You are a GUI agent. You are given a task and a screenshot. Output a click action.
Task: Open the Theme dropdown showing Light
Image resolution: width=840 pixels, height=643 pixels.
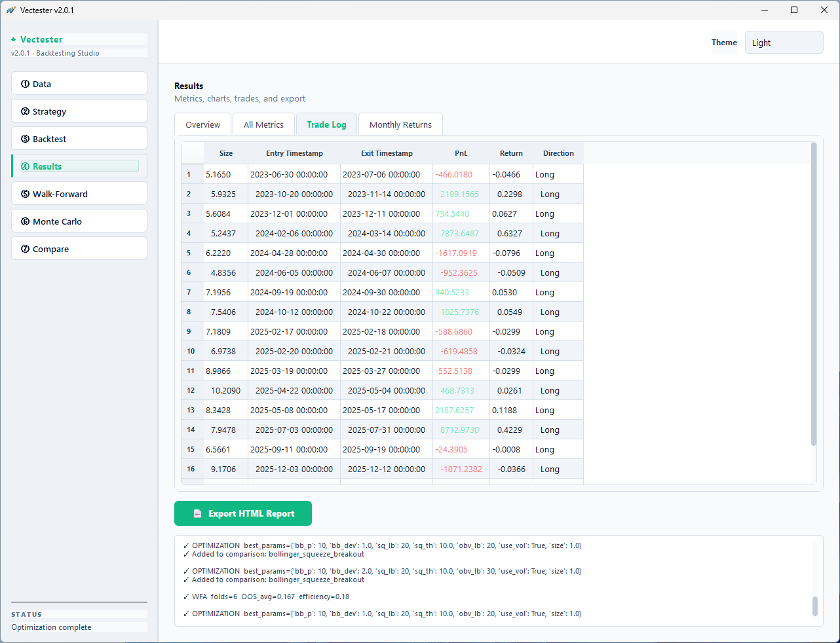coord(784,42)
